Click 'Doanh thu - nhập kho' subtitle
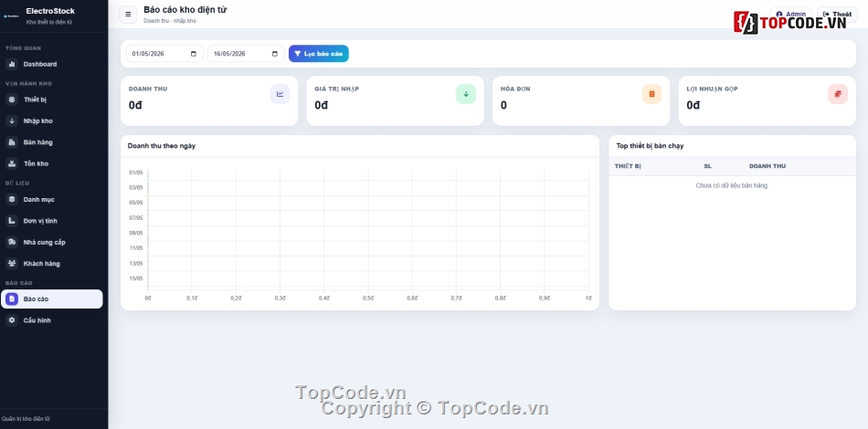Screen dimensions: 868x429 point(170,21)
